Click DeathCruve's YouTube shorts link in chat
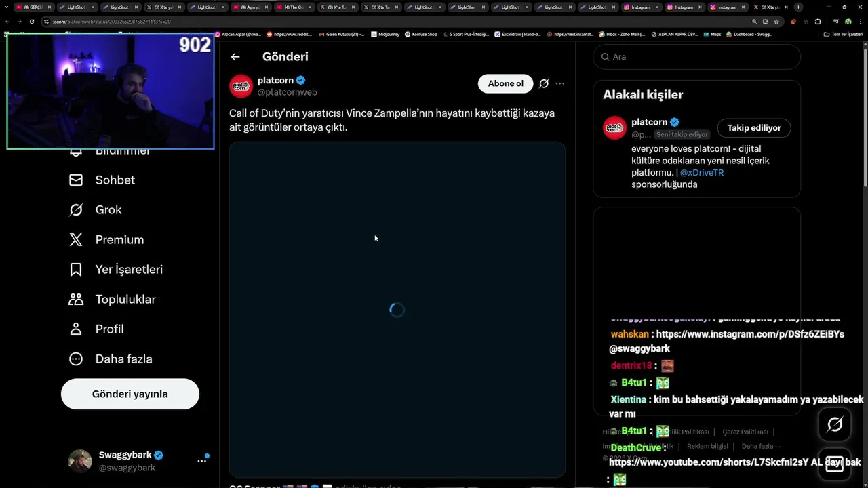This screenshot has height=488, width=868. pyautogui.click(x=708, y=462)
